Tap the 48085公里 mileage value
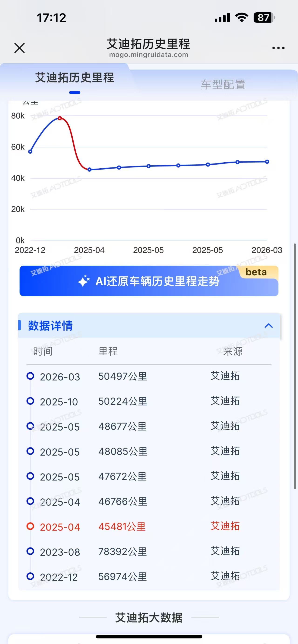Image resolution: width=298 pixels, height=644 pixels. [x=123, y=451]
